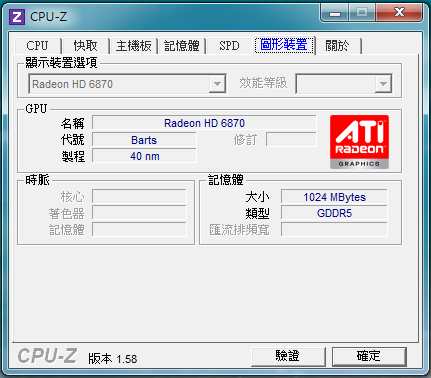
Task: Click the empty 核心 clock field
Action: point(139,197)
